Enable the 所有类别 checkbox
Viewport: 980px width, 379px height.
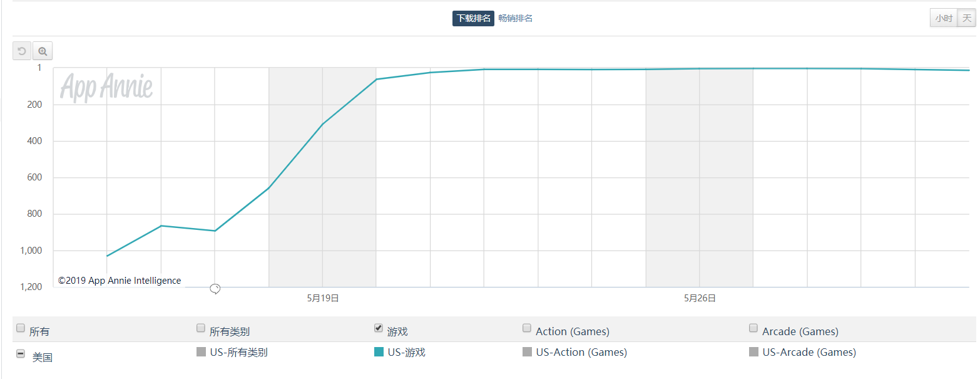tap(201, 328)
